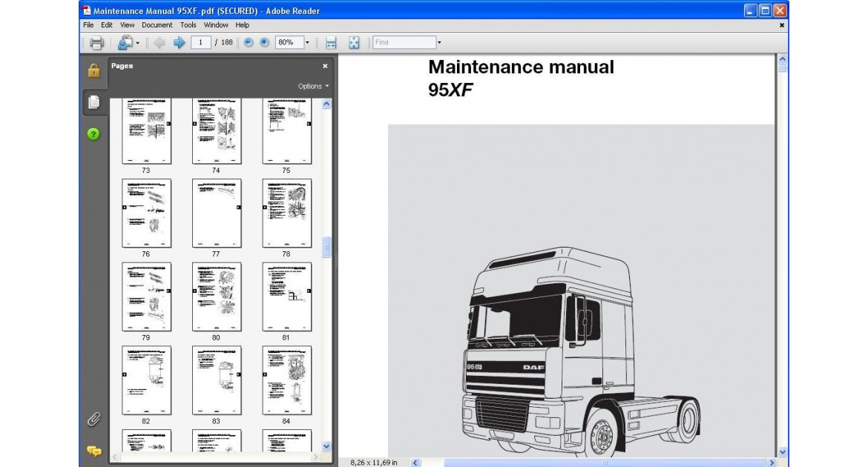Viewport: 868px width, 467px height.
Task: Click document horizontal scrollbar left arrow
Action: point(415,463)
